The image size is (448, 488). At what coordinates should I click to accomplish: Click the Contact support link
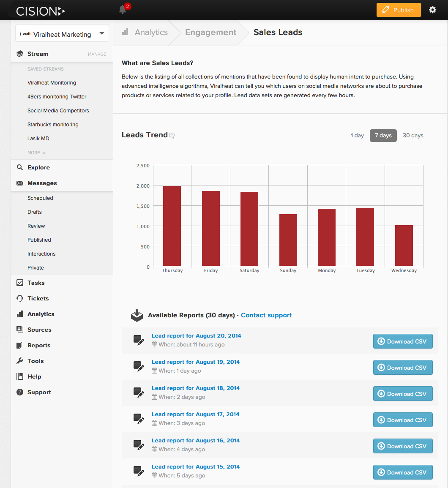(266, 315)
